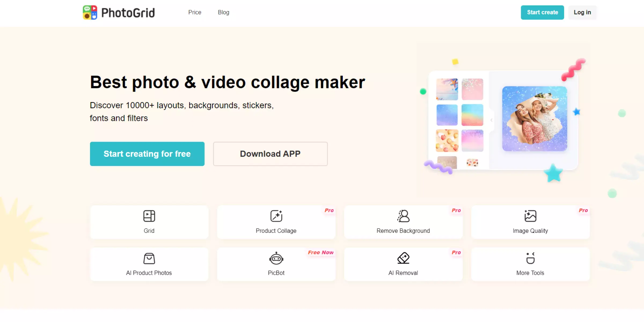644x322 pixels.
Task: Click the PicBot label
Action: click(276, 273)
